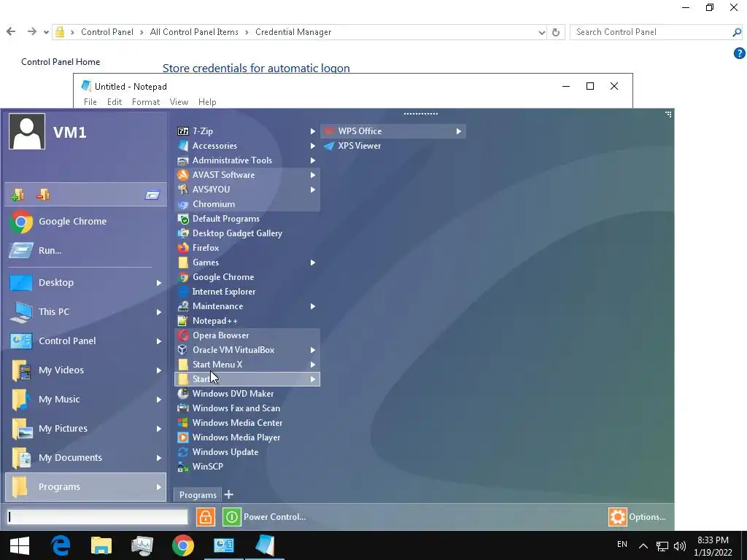Expand Control Panel submenu arrow
Screen dimensions: 747x560
click(158, 341)
